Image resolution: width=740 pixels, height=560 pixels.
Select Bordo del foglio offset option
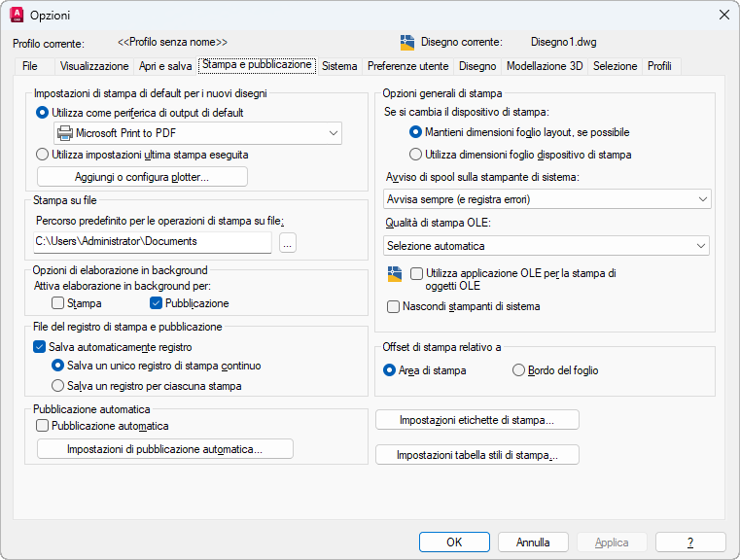518,370
